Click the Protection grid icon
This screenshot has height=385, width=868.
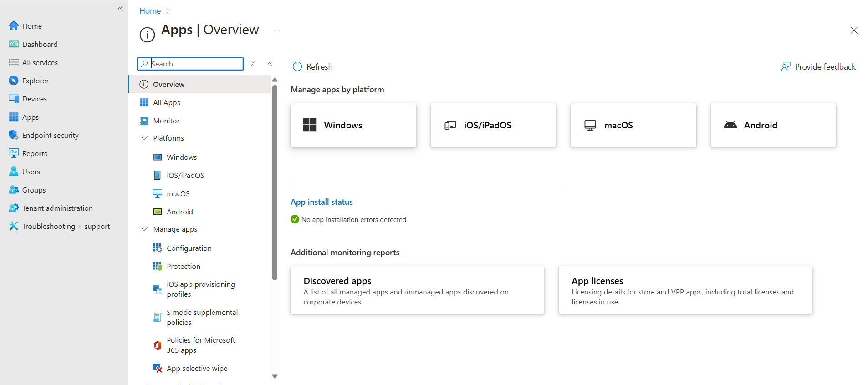(x=157, y=266)
